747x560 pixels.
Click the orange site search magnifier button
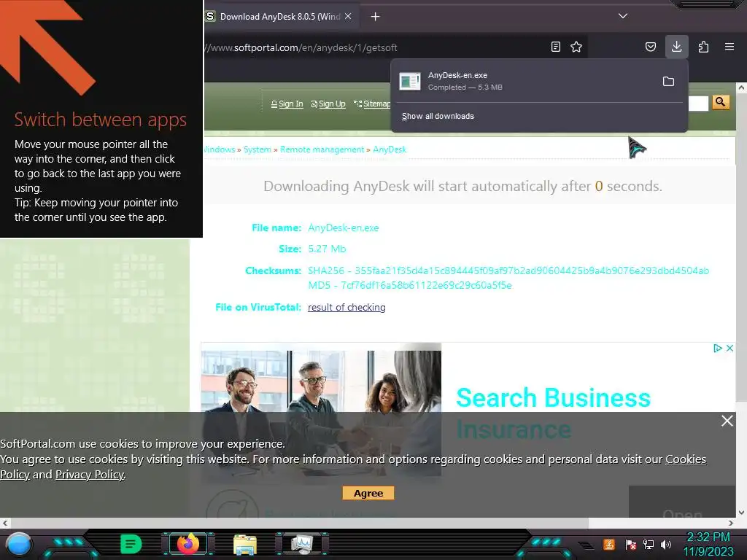tap(721, 102)
